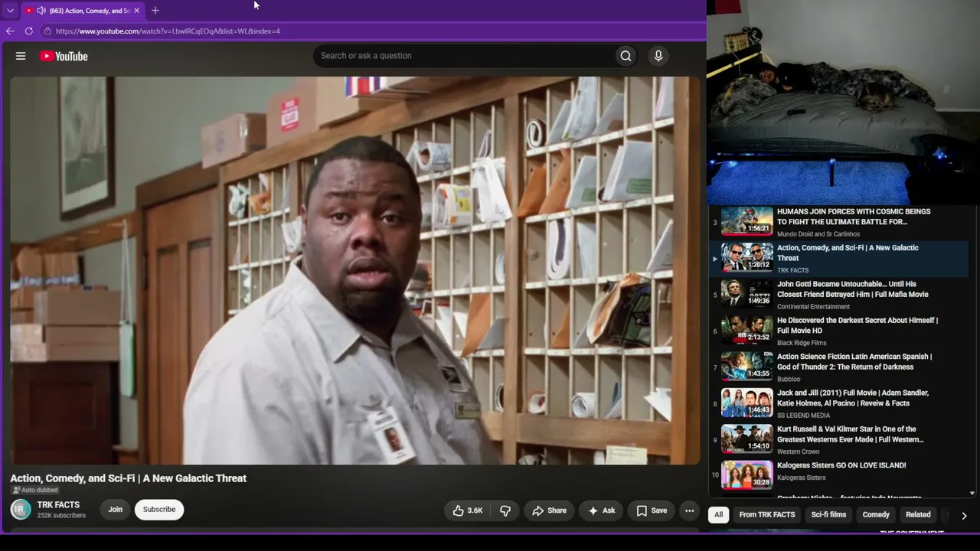
Task: Go to the YouTube home logo
Action: coord(64,56)
